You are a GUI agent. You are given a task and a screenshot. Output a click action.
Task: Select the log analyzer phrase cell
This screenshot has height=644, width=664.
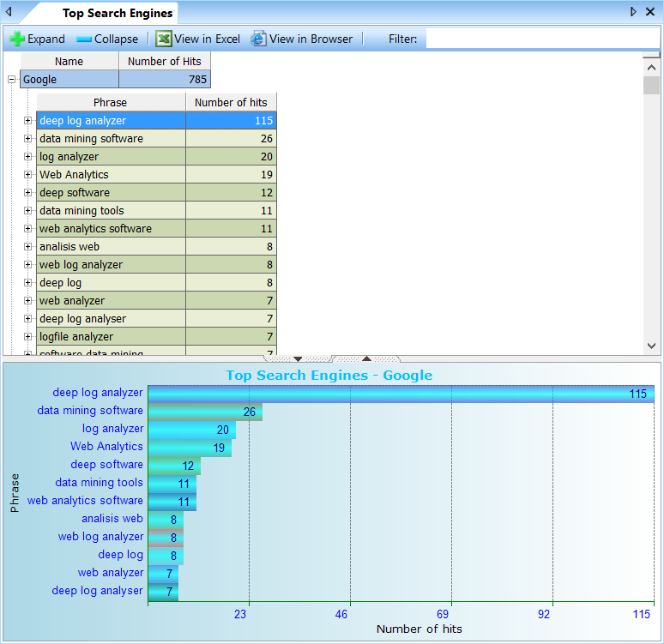[111, 156]
